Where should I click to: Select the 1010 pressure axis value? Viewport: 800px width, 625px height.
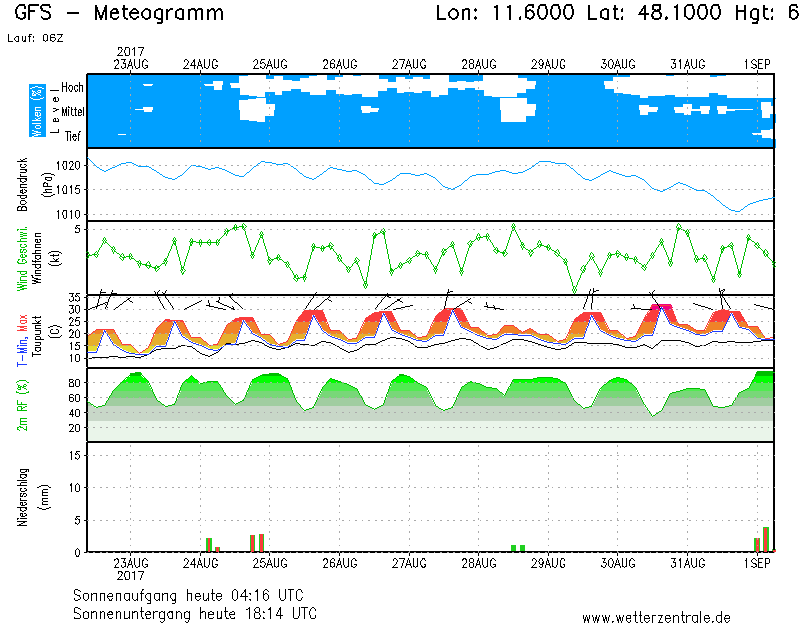click(x=68, y=214)
